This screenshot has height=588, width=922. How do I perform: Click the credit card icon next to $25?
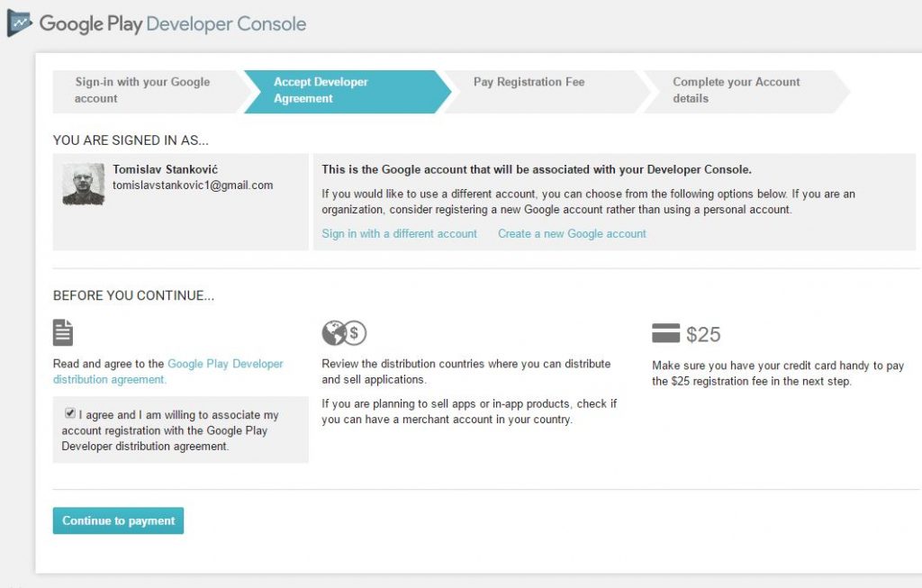tap(665, 333)
